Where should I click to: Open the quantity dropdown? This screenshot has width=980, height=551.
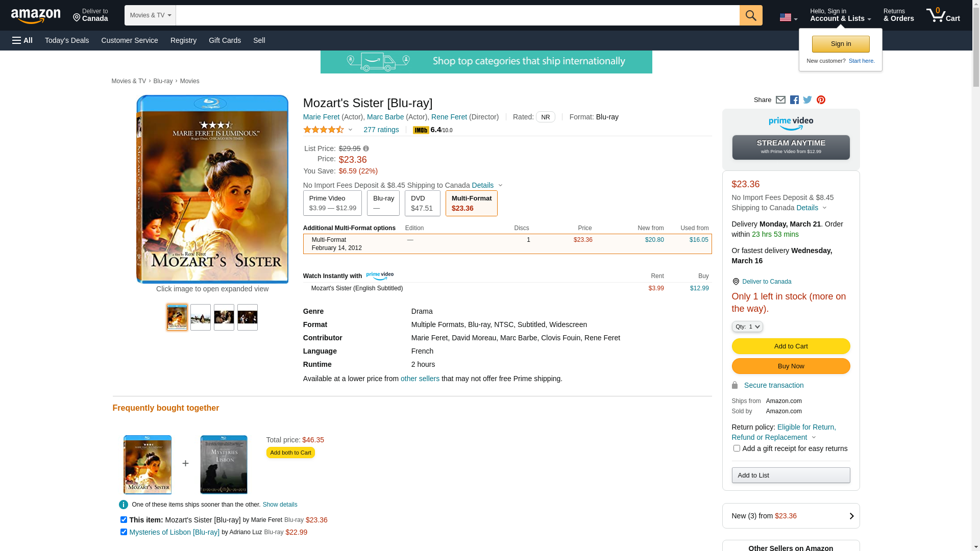747,327
